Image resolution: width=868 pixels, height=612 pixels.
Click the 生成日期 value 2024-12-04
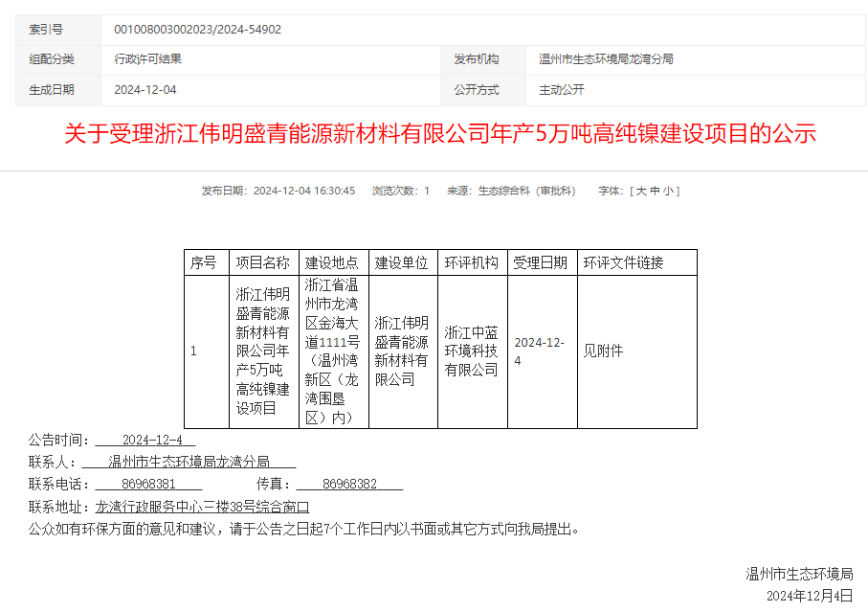pos(145,90)
